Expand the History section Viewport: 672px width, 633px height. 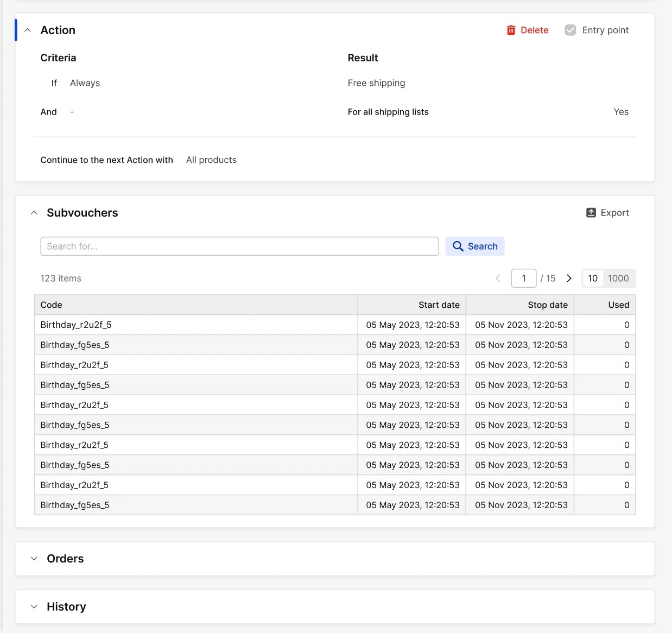click(x=34, y=606)
